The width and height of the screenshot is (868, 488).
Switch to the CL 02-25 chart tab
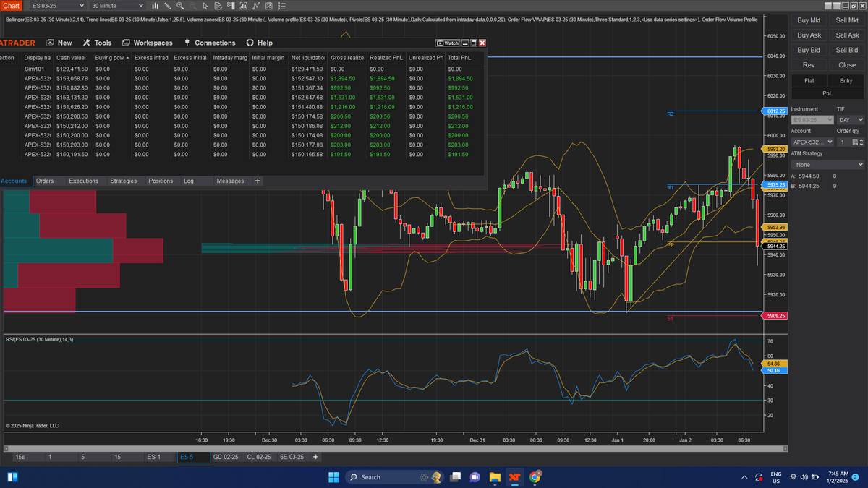(x=259, y=457)
